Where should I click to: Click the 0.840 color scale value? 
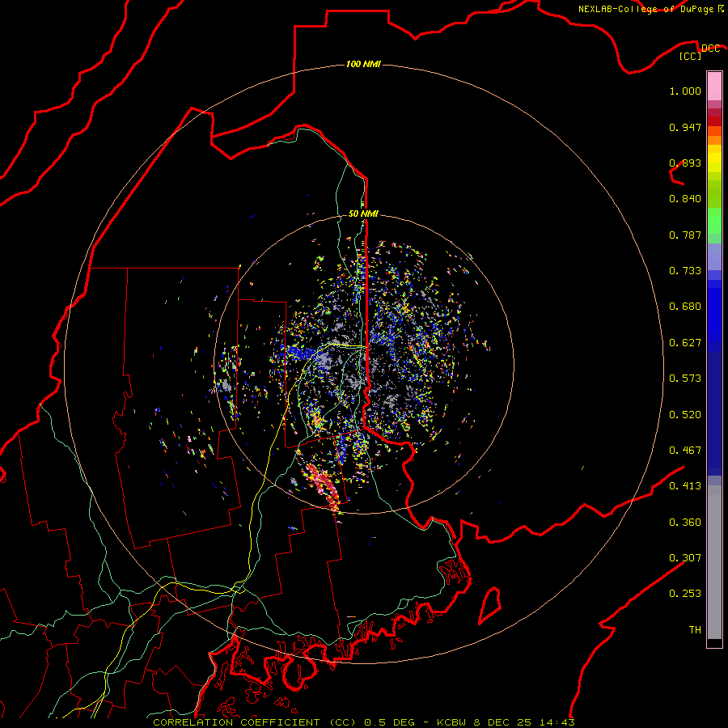click(685, 199)
